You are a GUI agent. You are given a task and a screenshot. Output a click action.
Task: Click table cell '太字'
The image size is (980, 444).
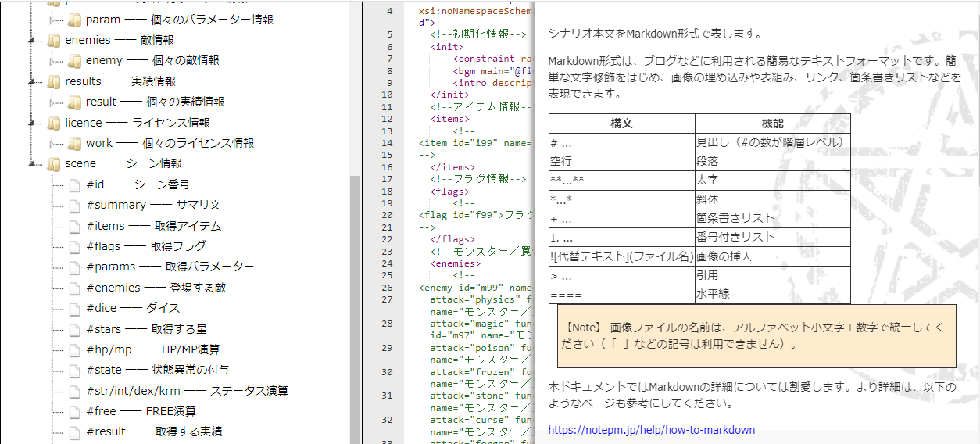[773, 180]
